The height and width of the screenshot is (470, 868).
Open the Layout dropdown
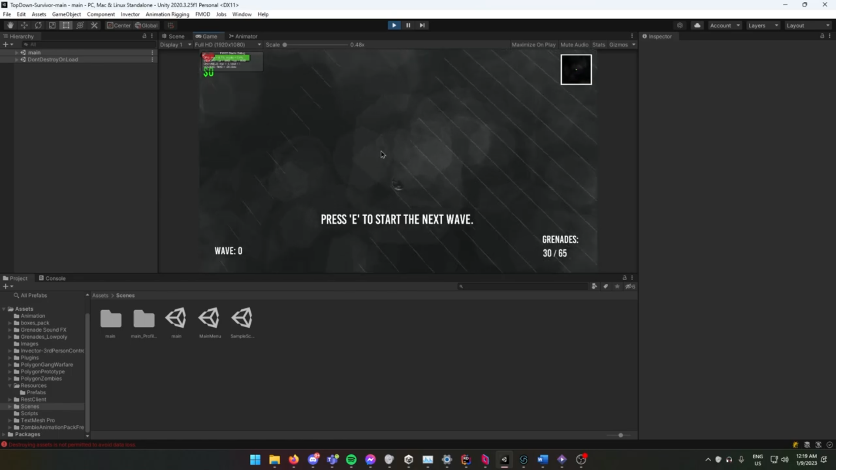[x=808, y=25]
